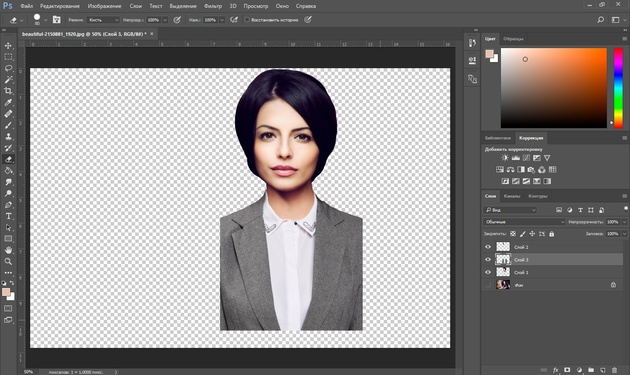The height and width of the screenshot is (375, 630).
Task: Select the Eyedropper tool
Action: click(x=8, y=102)
